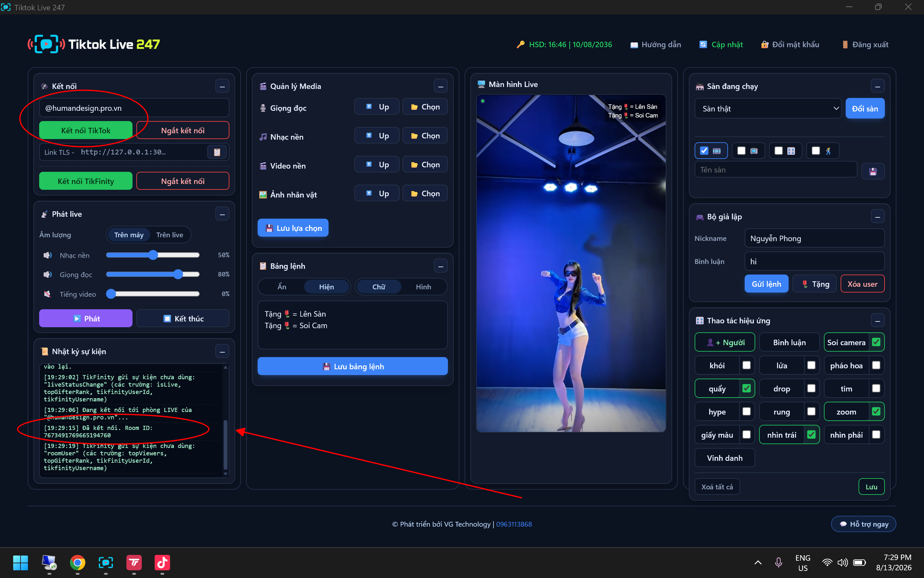
Task: Collapse the Kết nối panel
Action: [222, 86]
